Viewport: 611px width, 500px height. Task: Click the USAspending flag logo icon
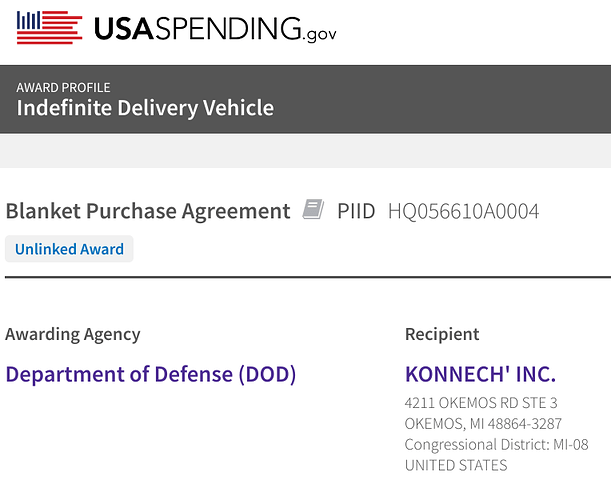click(49, 28)
